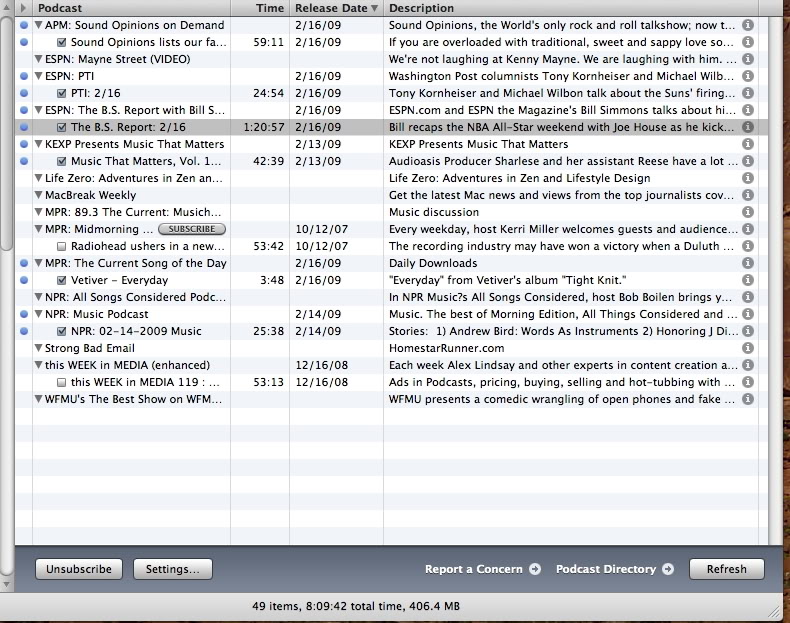Show info for NPR: 02-14-2009 Music episode

pyautogui.click(x=748, y=331)
